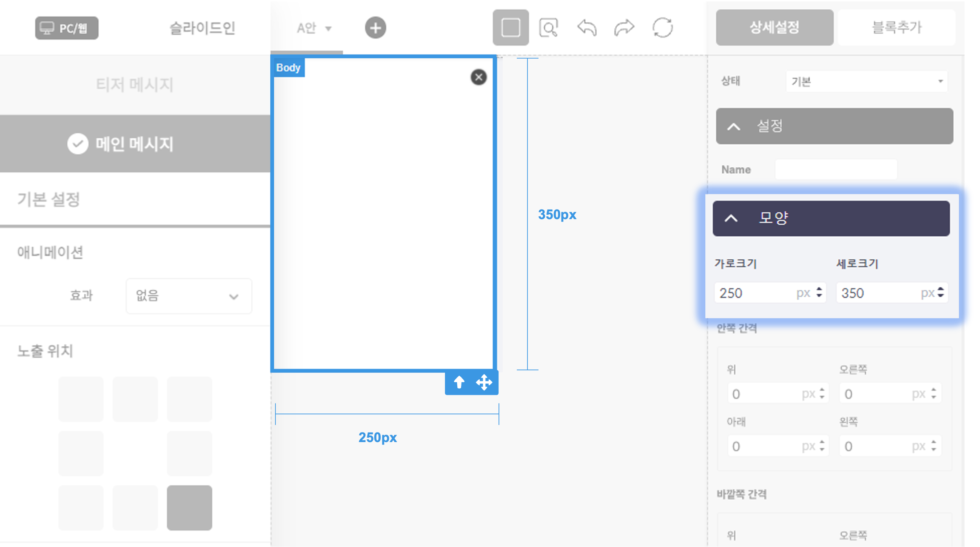
Task: Open the 상태 dropdown showing 기본
Action: point(866,81)
